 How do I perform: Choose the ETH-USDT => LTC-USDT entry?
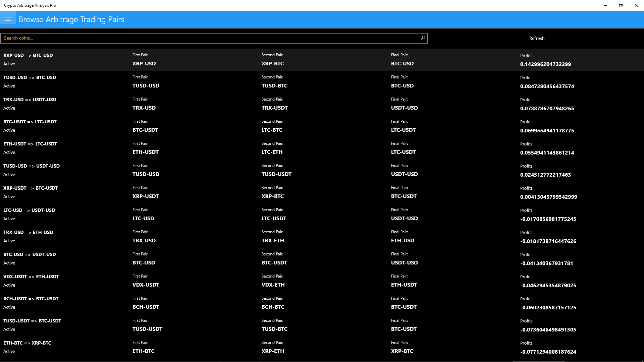(x=30, y=144)
